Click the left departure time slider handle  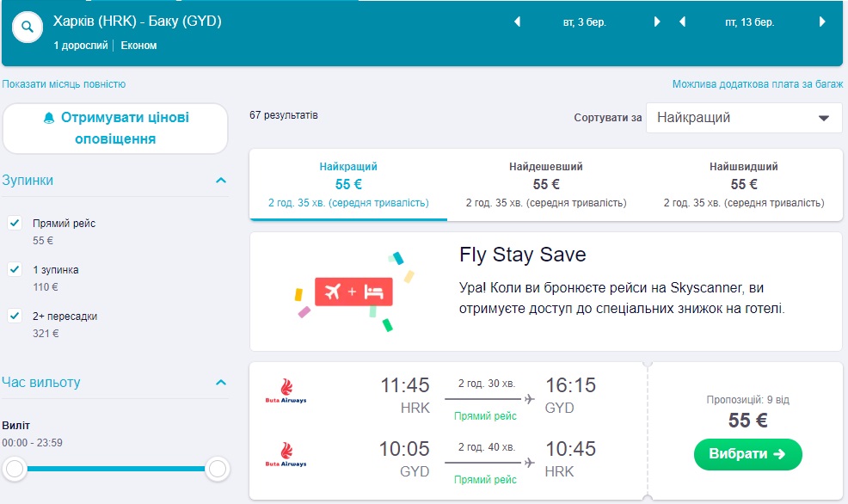pos(15,469)
